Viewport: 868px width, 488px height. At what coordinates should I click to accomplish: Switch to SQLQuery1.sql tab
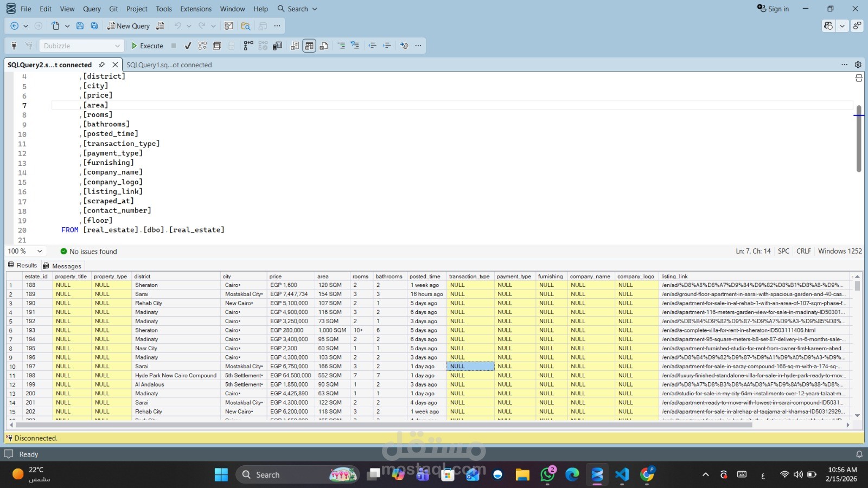[x=169, y=65]
